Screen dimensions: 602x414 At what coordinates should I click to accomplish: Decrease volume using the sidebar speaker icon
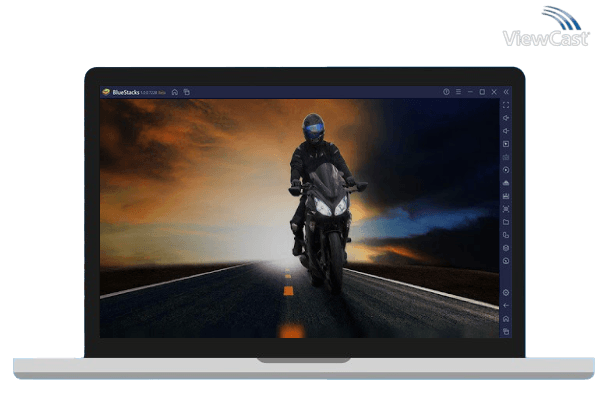(x=506, y=131)
